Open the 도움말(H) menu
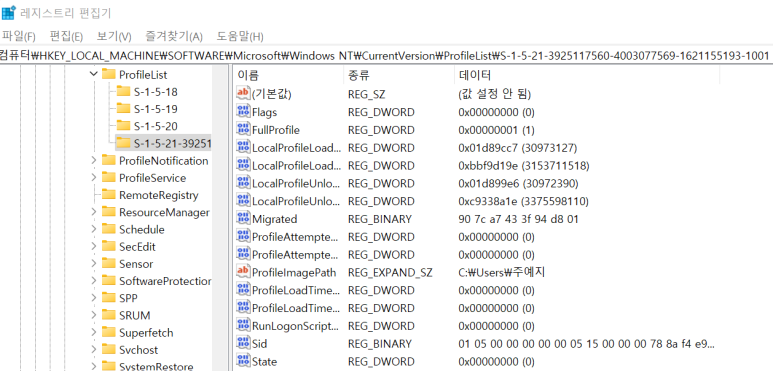773x371 pixels. tap(240, 36)
